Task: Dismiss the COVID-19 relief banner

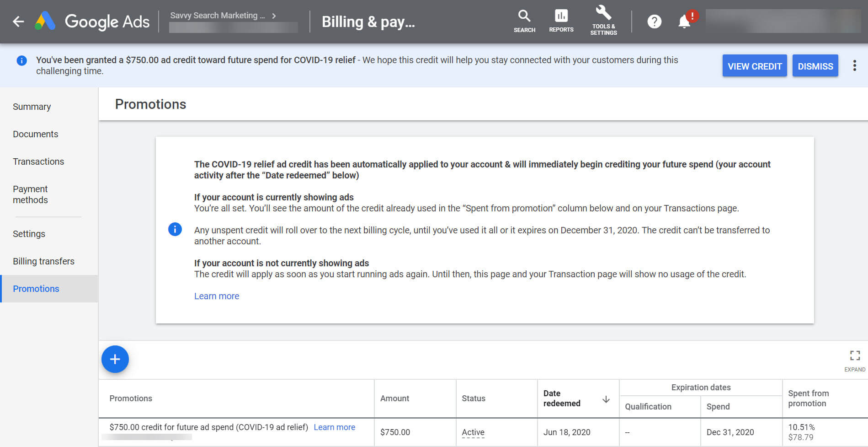Action: 815,66
